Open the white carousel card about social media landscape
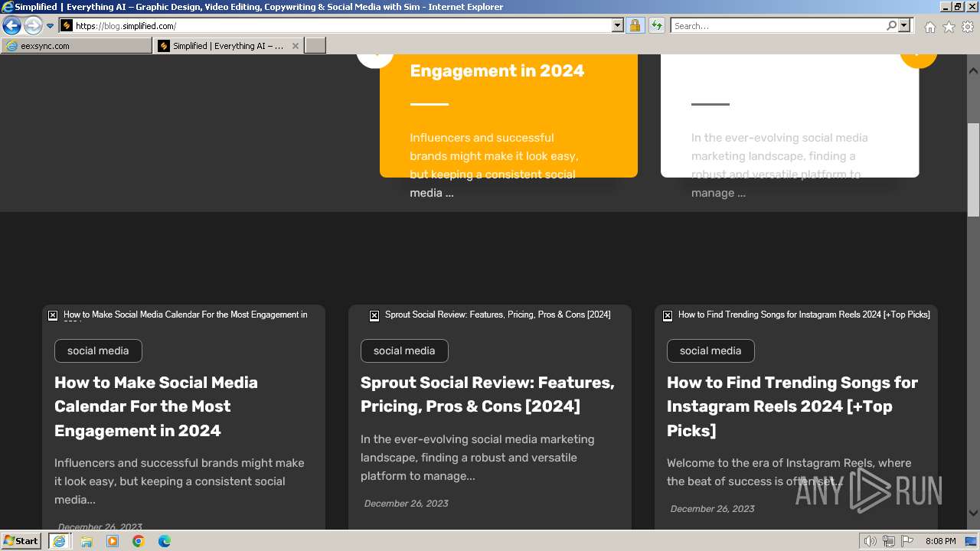This screenshot has width=980, height=551. click(789, 115)
